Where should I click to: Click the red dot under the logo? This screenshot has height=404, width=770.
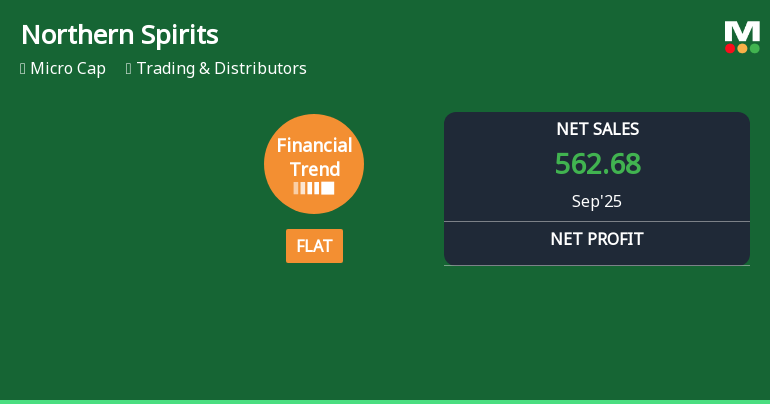[x=730, y=48]
